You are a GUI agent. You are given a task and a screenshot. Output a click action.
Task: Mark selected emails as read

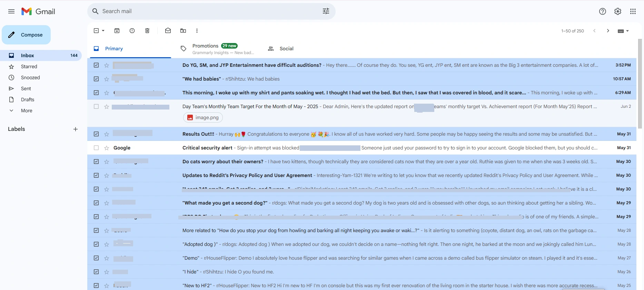click(x=168, y=31)
